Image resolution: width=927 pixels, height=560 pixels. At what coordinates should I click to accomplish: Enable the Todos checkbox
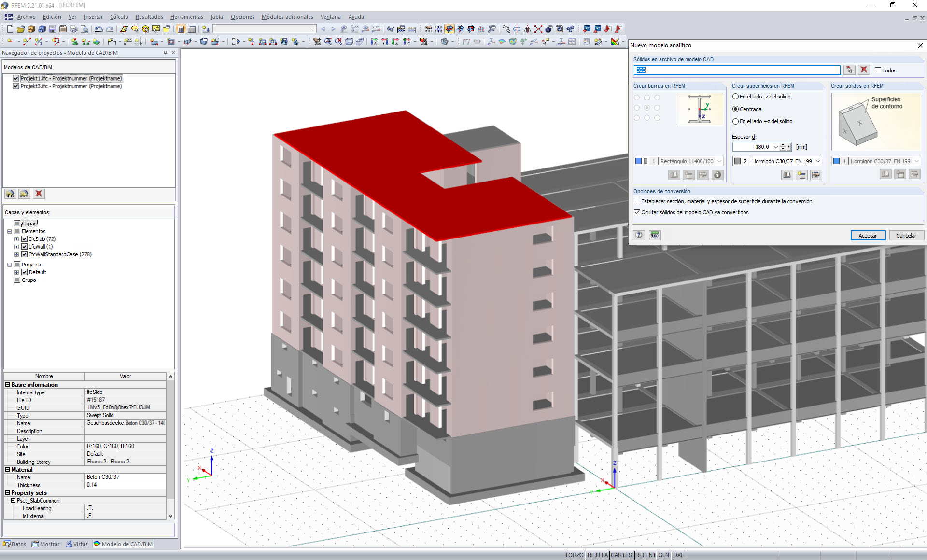point(878,70)
